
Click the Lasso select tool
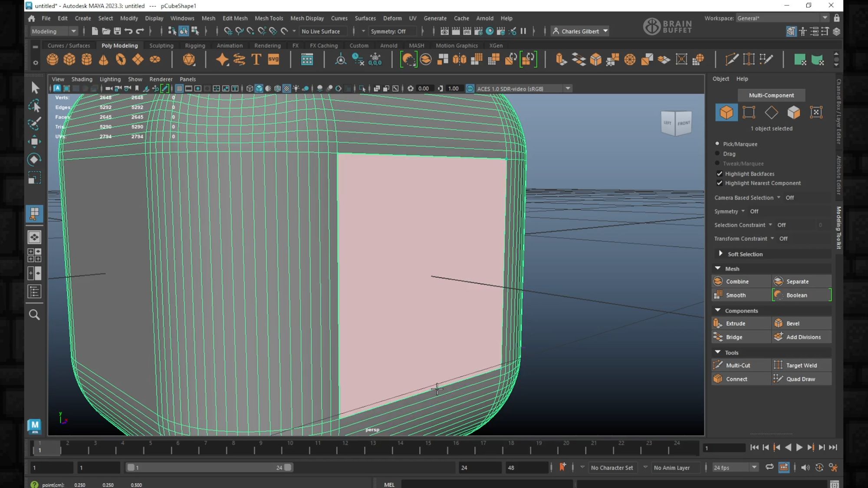point(34,106)
